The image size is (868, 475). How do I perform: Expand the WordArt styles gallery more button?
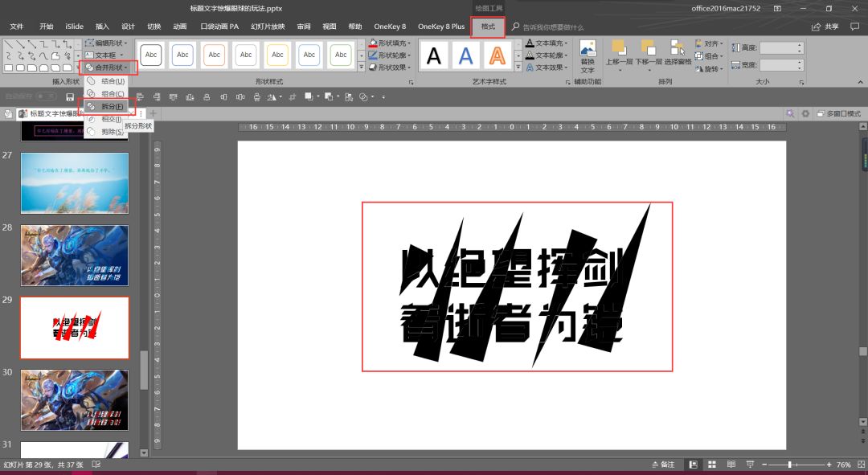[x=518, y=68]
